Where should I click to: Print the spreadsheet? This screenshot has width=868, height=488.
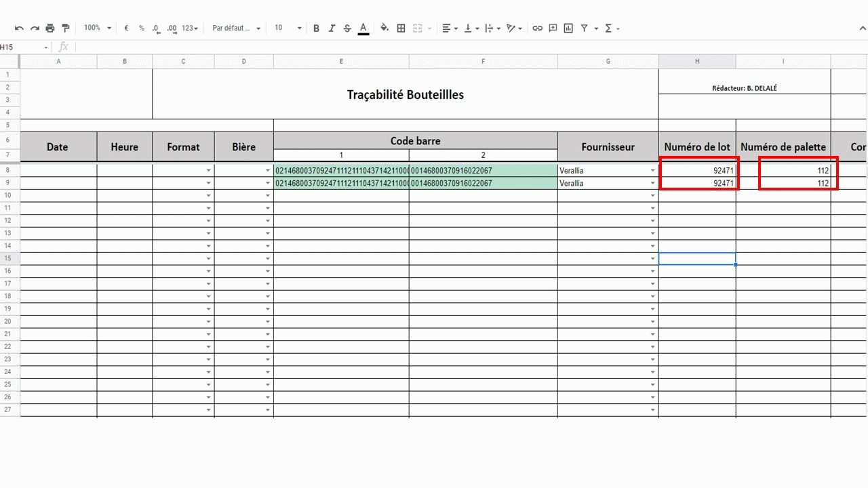click(50, 28)
